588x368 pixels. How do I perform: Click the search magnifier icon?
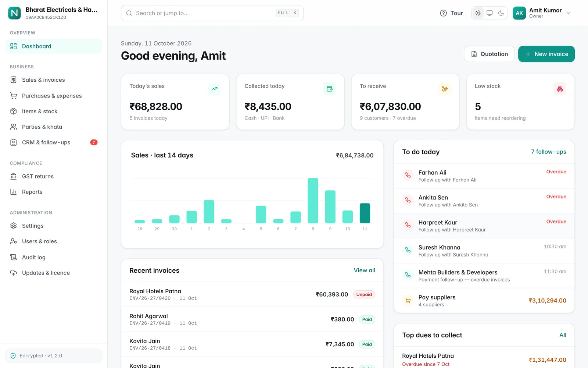(129, 13)
